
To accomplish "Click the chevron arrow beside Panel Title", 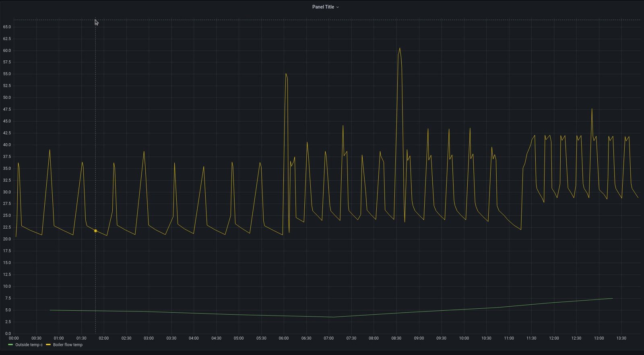I will click(338, 7).
